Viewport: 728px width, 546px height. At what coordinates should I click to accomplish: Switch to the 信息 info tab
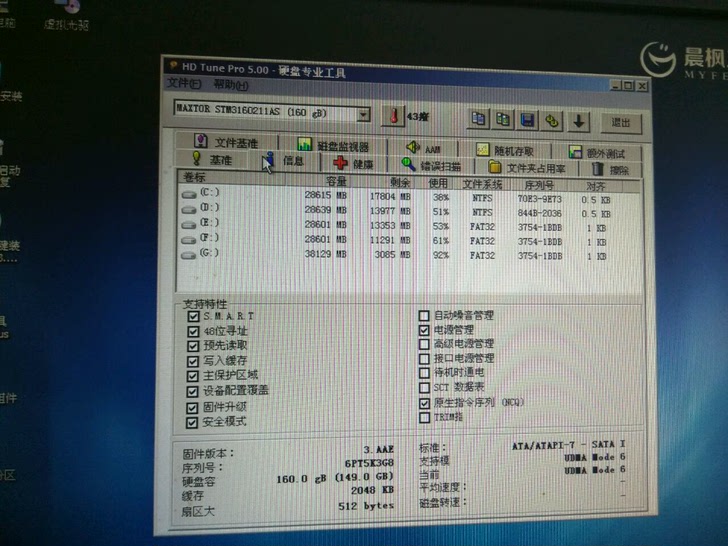(285, 161)
